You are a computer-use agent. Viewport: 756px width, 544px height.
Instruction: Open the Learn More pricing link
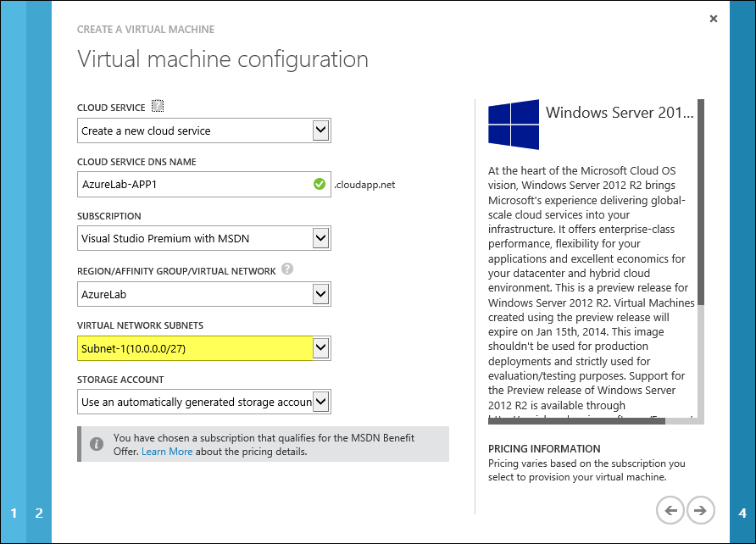point(167,452)
